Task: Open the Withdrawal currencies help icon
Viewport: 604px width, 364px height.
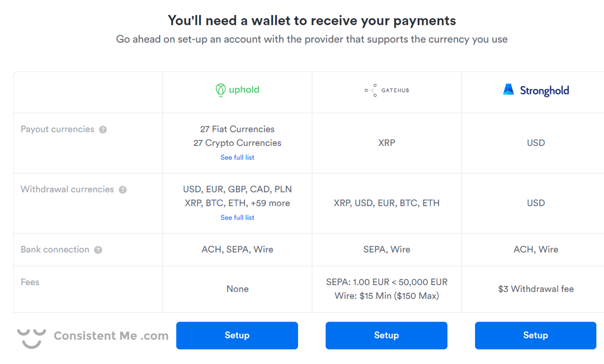Action: click(x=123, y=190)
